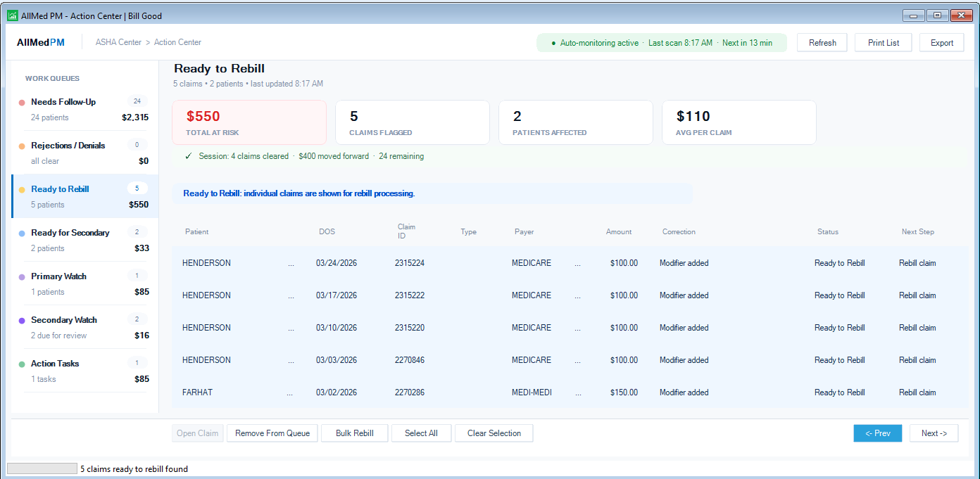The height and width of the screenshot is (479, 980).
Task: Open the Ready for Secondary queue
Action: pos(84,240)
